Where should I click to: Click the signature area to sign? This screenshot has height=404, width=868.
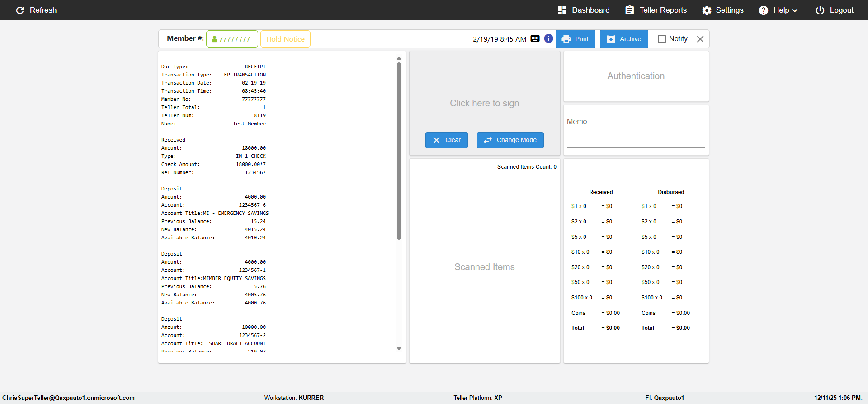point(484,103)
